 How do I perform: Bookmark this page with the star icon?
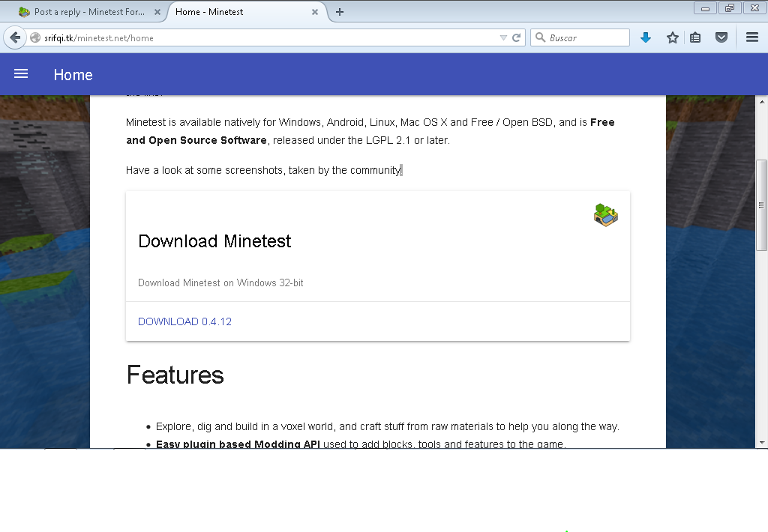(673, 37)
